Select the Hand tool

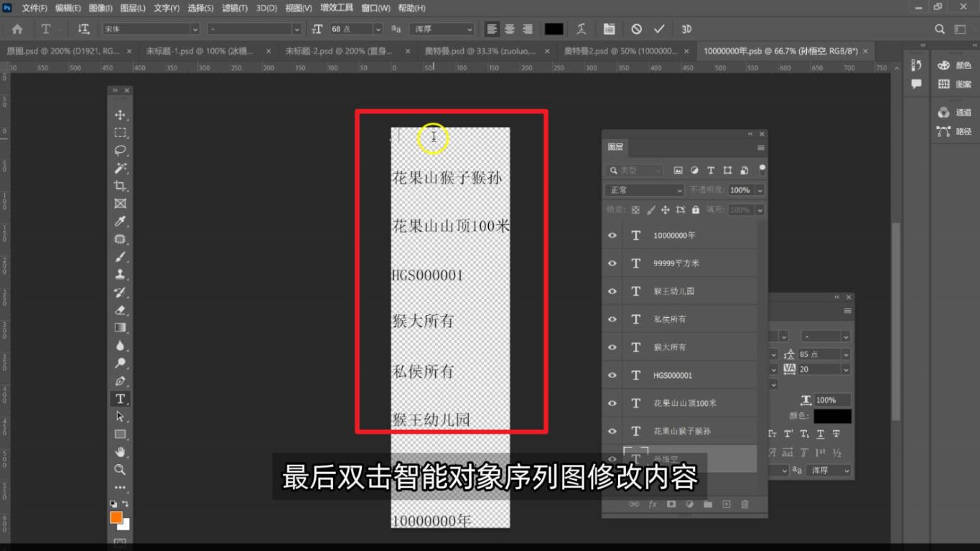[x=120, y=452]
